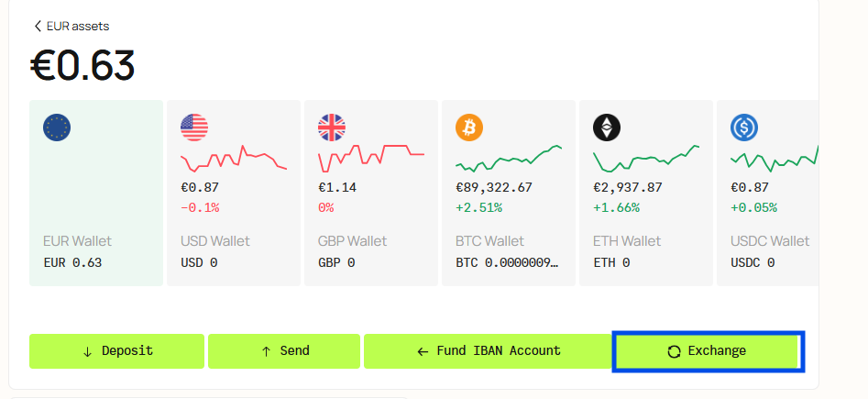
Task: Click the US flag icon
Action: 194,127
